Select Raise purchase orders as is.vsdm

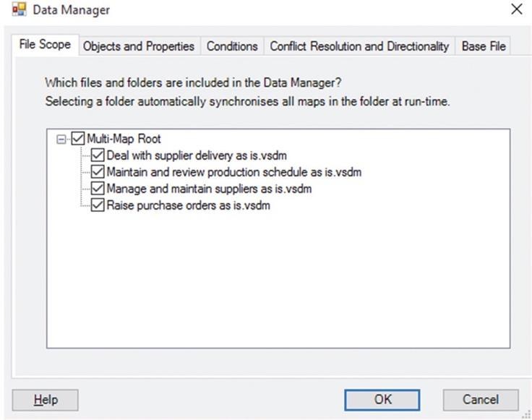189,205
